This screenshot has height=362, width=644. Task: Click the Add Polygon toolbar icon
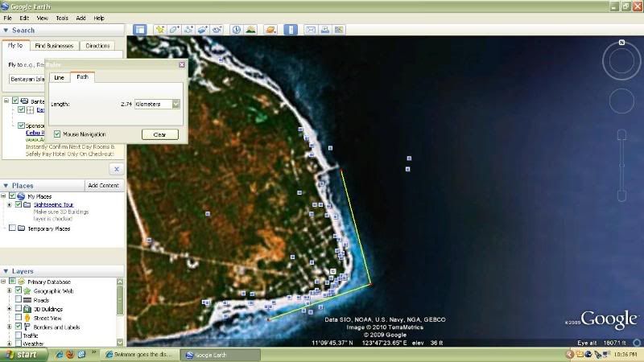pos(174,30)
